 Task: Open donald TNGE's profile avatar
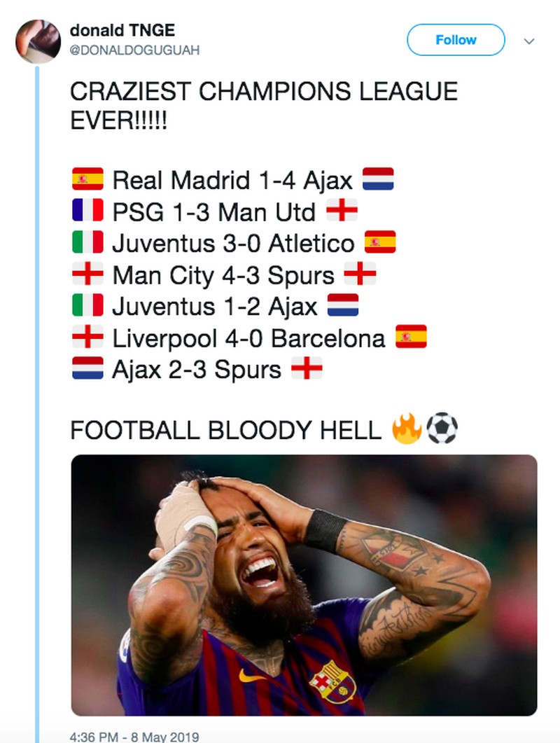(38, 41)
